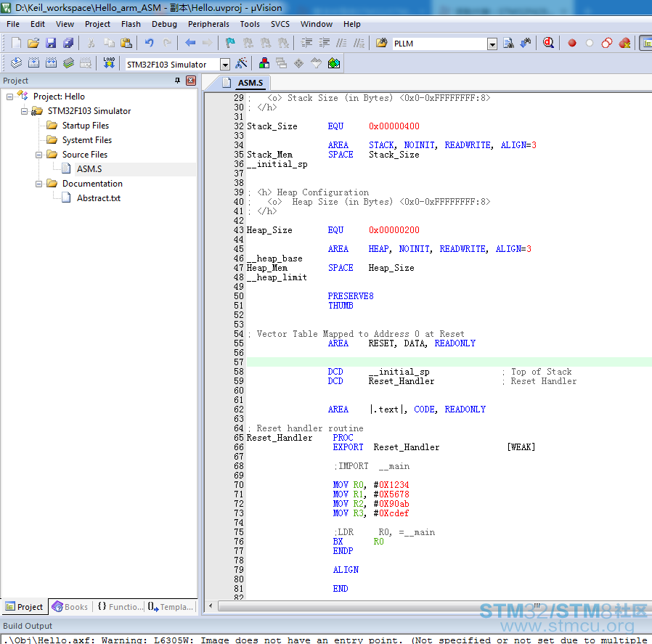Collapse the Documentation group

[38, 184]
